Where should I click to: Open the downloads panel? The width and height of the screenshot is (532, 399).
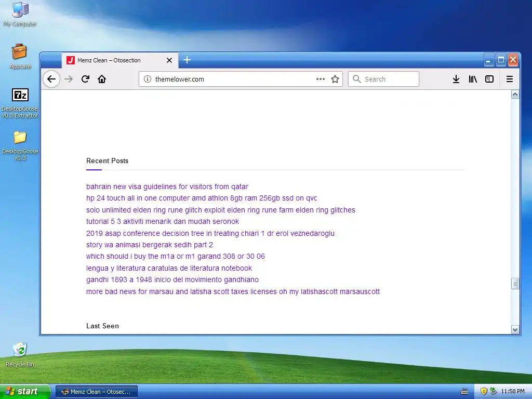pos(456,79)
